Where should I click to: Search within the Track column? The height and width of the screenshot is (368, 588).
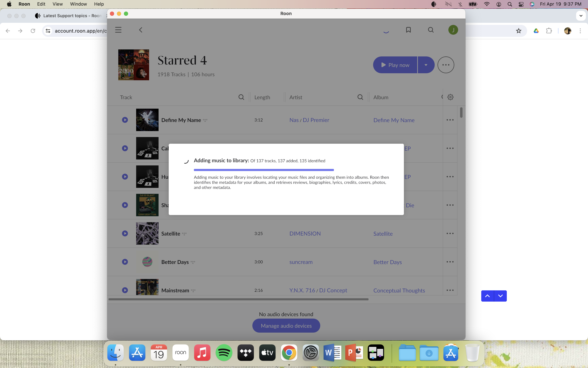(241, 97)
